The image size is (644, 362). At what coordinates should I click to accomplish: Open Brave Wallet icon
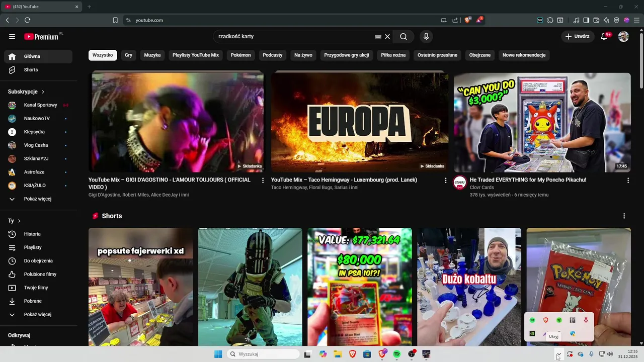tap(596, 20)
